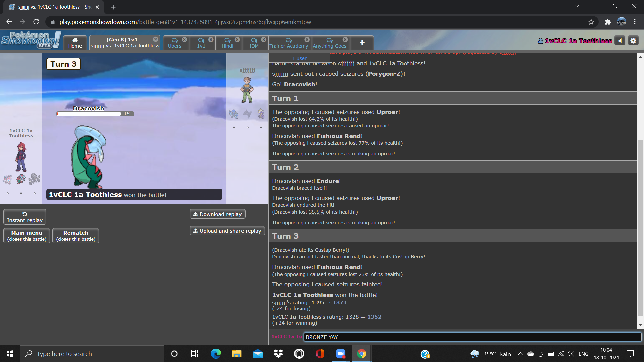Click the Turn 2 header in the log
Image resolution: width=644 pixels, height=362 pixels.
tap(453, 167)
